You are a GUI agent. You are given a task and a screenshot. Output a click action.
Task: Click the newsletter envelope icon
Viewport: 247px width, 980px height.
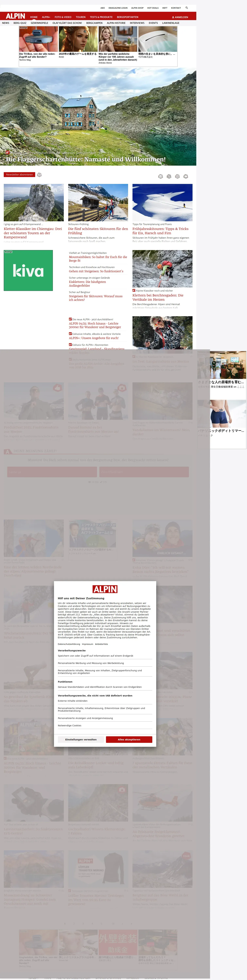[x=39, y=175]
